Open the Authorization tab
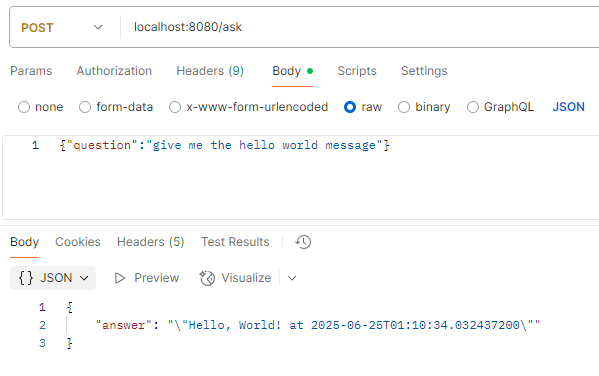The image size is (599, 376). click(114, 71)
